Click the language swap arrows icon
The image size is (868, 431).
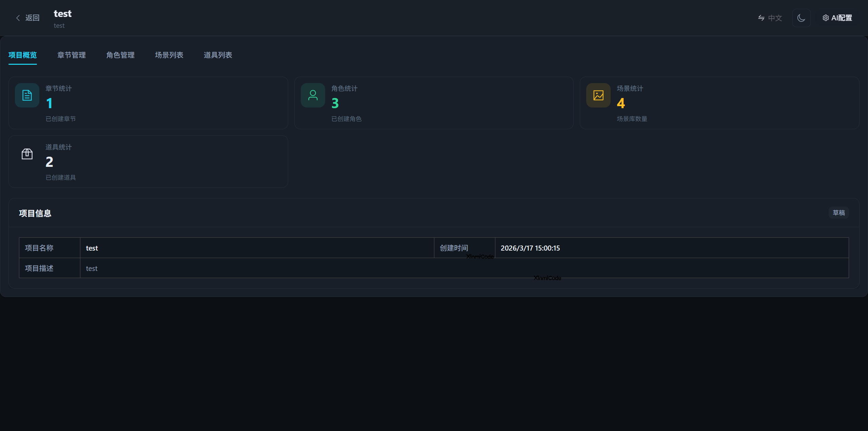tap(761, 18)
